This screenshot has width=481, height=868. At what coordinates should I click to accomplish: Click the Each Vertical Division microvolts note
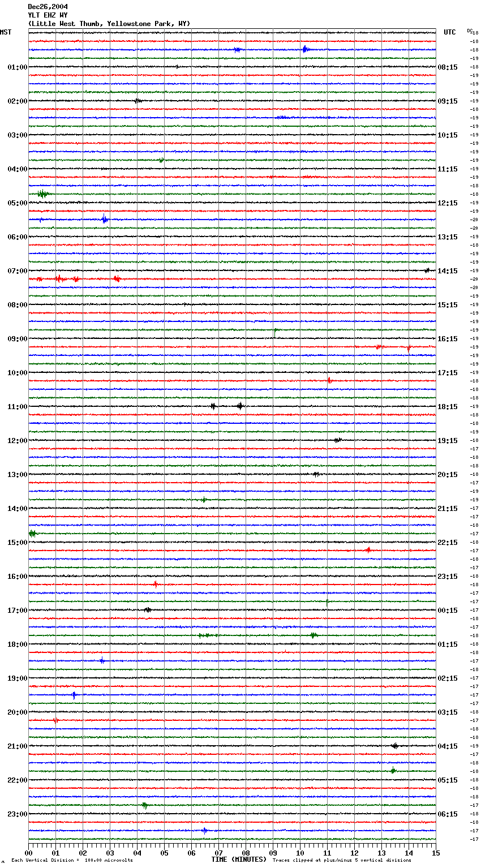pyautogui.click(x=72, y=861)
